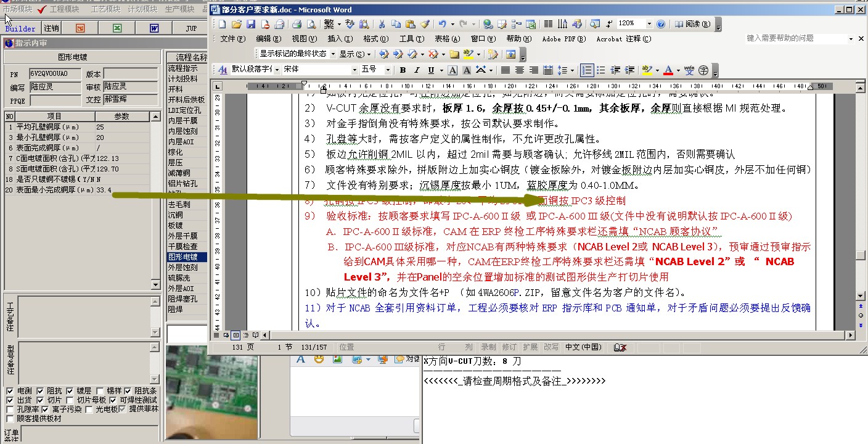868x444 pixels.
Task: Click the Builder button
Action: click(20, 28)
